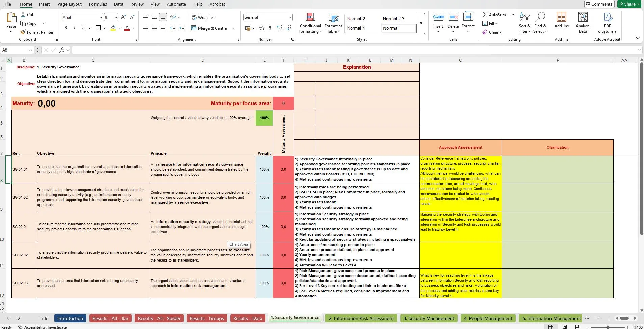Apply the Normal 4 cell style
Viewport: 644px width, 329px height.
point(356,28)
